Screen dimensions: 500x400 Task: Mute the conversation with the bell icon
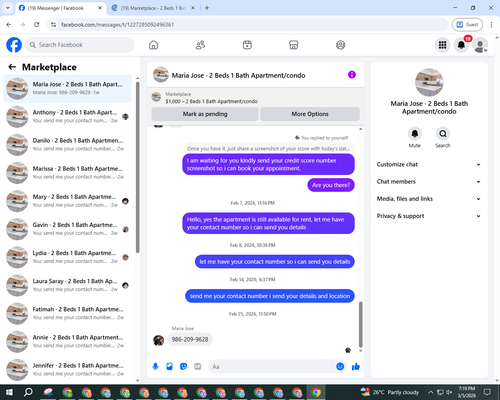coord(414,134)
